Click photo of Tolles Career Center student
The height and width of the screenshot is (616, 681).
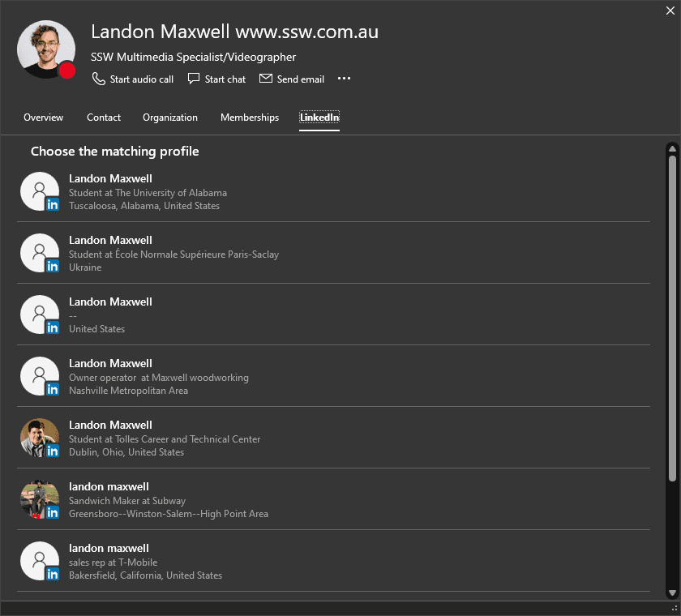[40, 438]
